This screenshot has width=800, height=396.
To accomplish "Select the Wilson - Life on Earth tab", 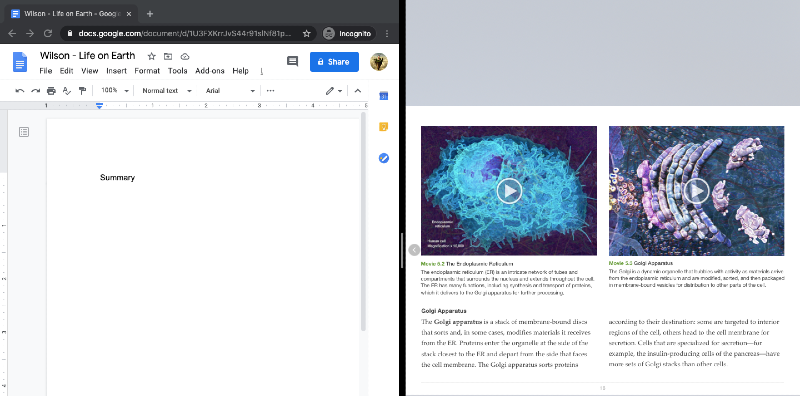I will [71, 14].
